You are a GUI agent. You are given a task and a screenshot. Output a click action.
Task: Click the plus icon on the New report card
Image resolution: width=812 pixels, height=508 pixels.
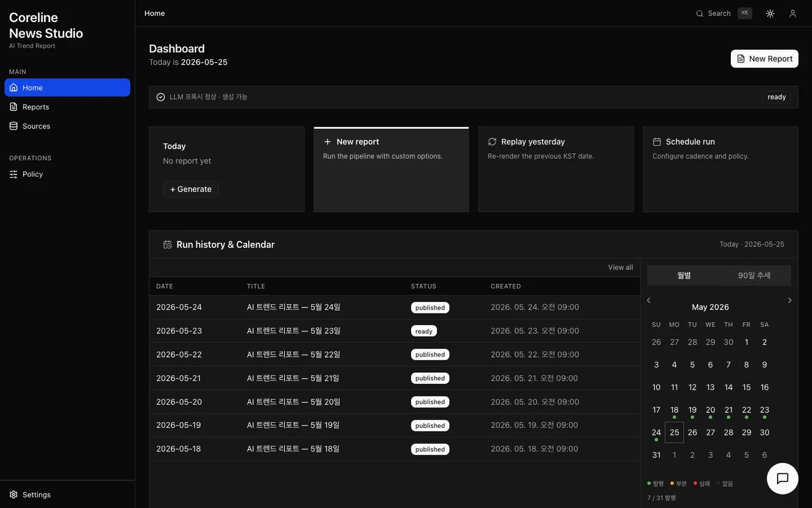click(328, 142)
